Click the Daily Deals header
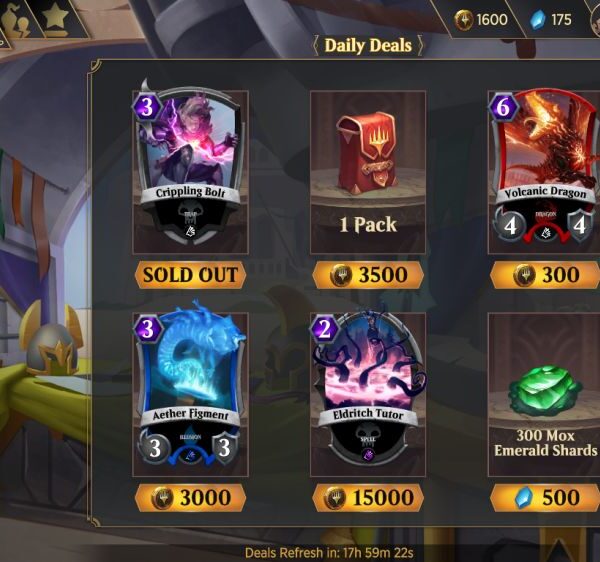The height and width of the screenshot is (562, 600). point(368,46)
